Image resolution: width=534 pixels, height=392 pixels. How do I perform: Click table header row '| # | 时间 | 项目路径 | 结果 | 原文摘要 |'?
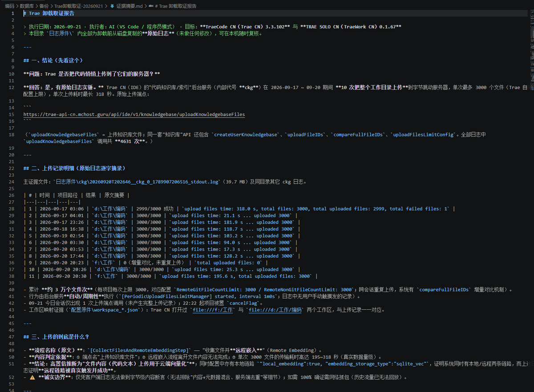77,195
